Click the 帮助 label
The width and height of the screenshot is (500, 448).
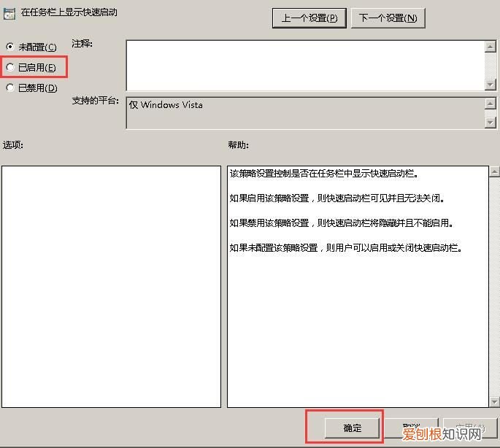pyautogui.click(x=238, y=145)
